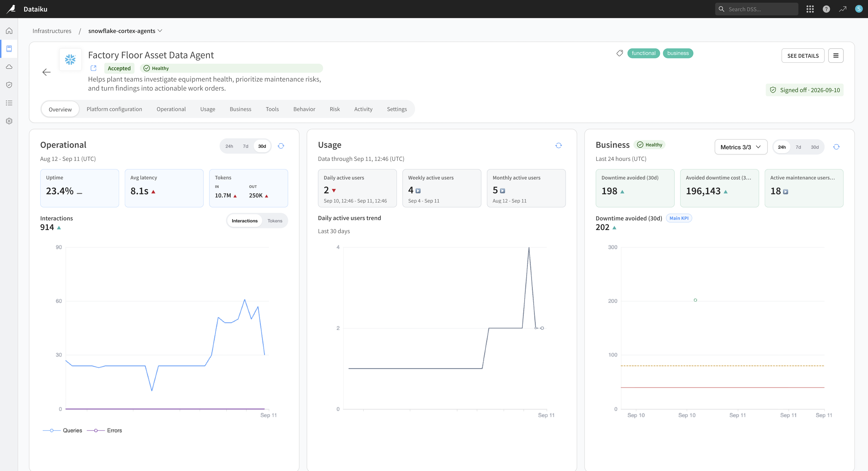This screenshot has width=868, height=471.
Task: Click the Healthy check icon in Business header
Action: tap(640, 145)
